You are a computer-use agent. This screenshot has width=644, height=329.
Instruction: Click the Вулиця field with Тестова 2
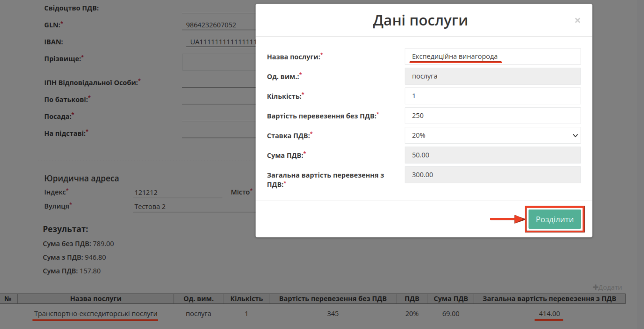194,207
